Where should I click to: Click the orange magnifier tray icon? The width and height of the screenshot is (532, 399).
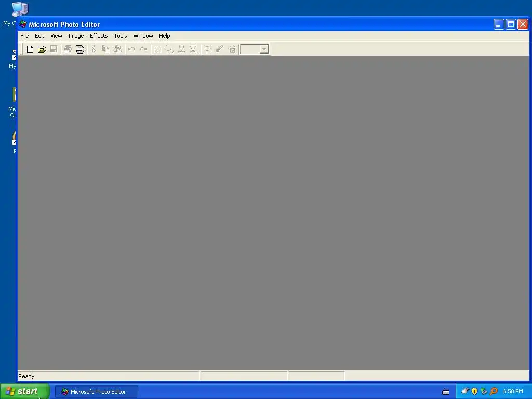(x=494, y=391)
